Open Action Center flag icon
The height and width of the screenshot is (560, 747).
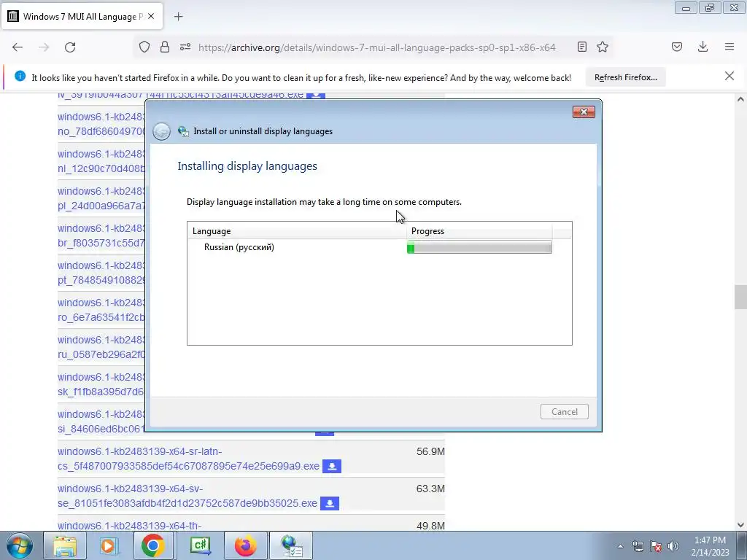656,546
